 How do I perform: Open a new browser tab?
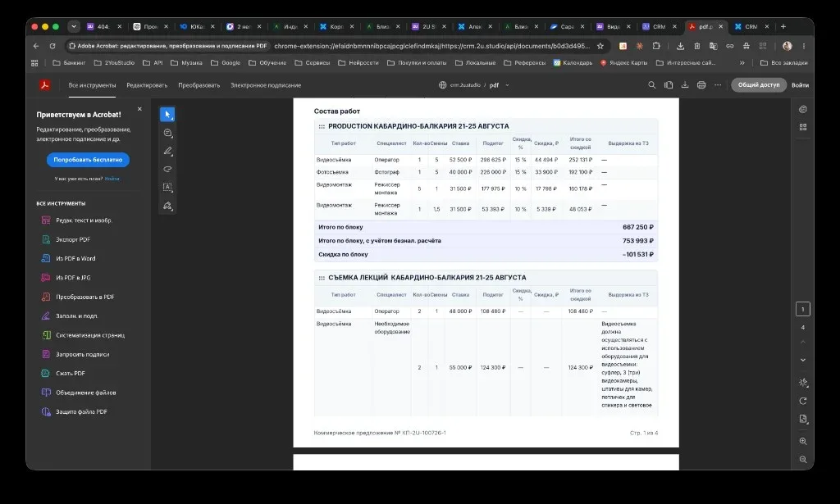coord(783,26)
